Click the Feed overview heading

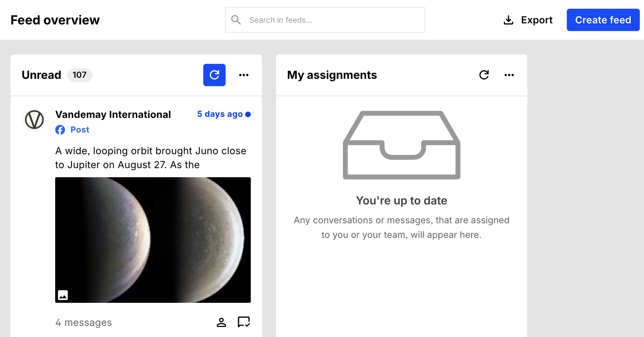point(55,20)
